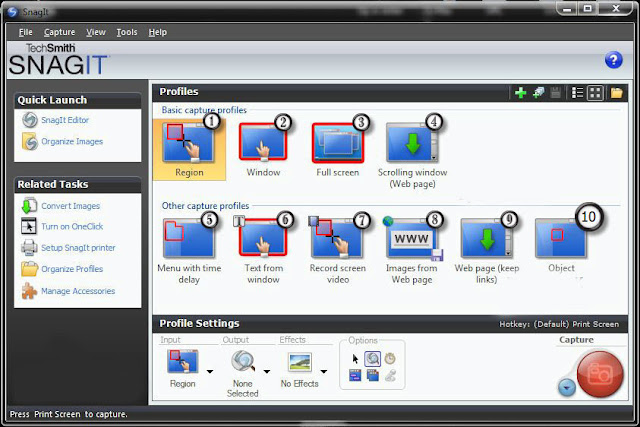This screenshot has width=640, height=427.
Task: Click the None Selected output icon
Action: coord(243,362)
